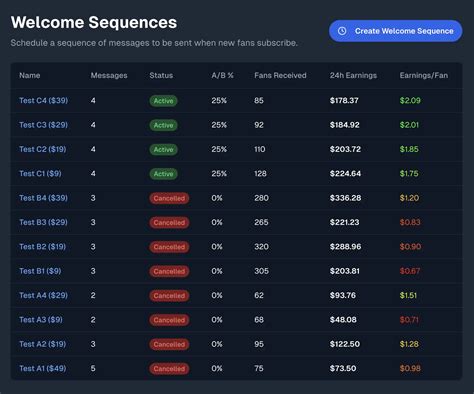Select the $73.50 earnings value
Screen dimensions: 474x394
pyautogui.click(x=343, y=368)
